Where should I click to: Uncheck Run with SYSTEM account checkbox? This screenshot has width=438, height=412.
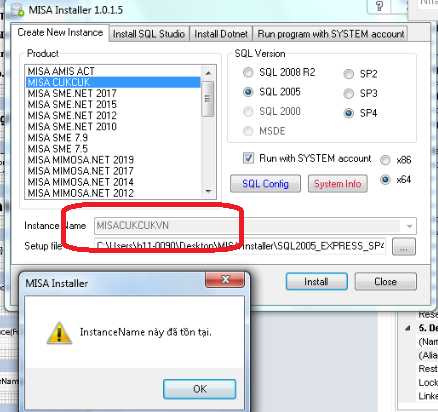(x=248, y=158)
